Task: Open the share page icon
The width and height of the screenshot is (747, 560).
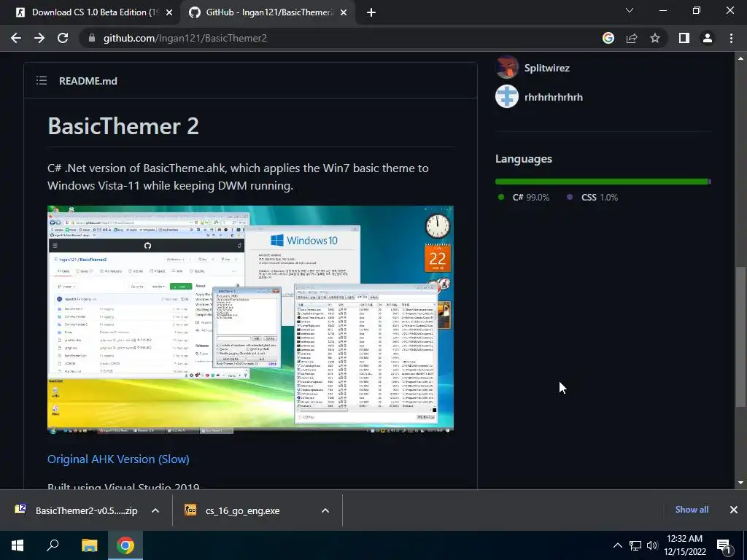Action: tap(632, 38)
